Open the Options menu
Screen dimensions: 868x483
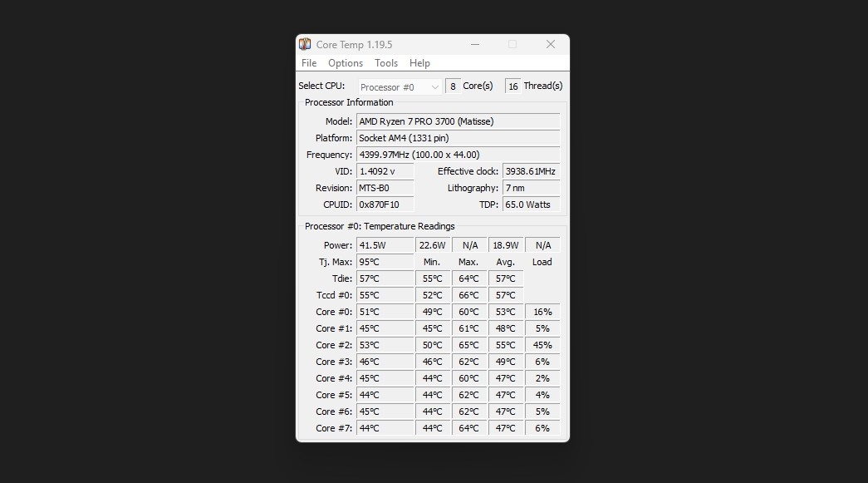(345, 62)
